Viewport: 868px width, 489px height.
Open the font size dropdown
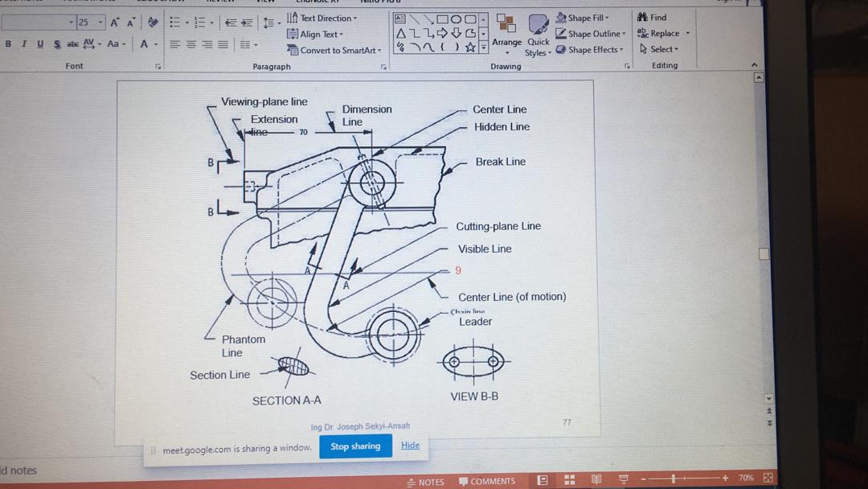[x=100, y=23]
